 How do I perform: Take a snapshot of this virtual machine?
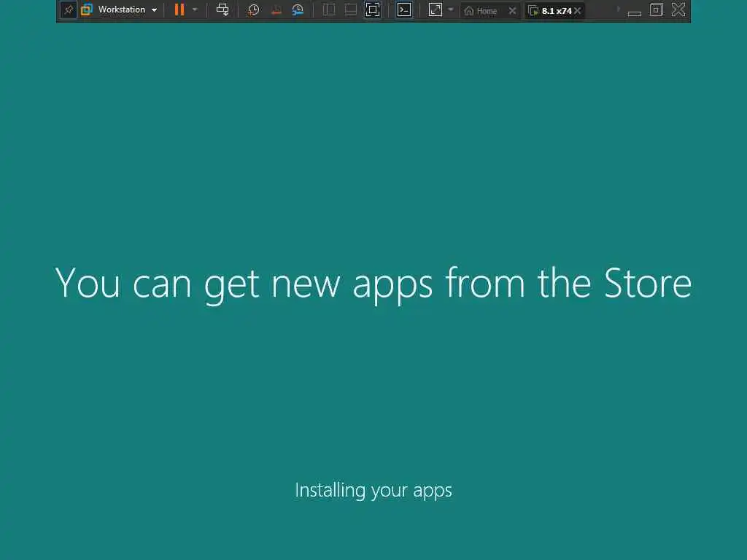[x=253, y=10]
